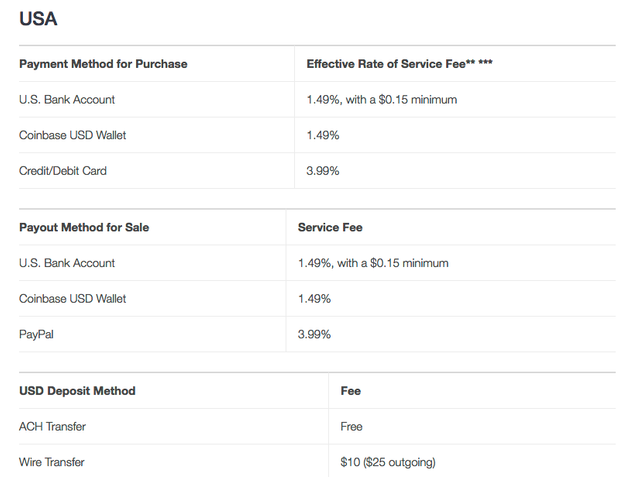Click the PayPal payout row
The width and height of the screenshot is (640, 477).
click(x=317, y=334)
